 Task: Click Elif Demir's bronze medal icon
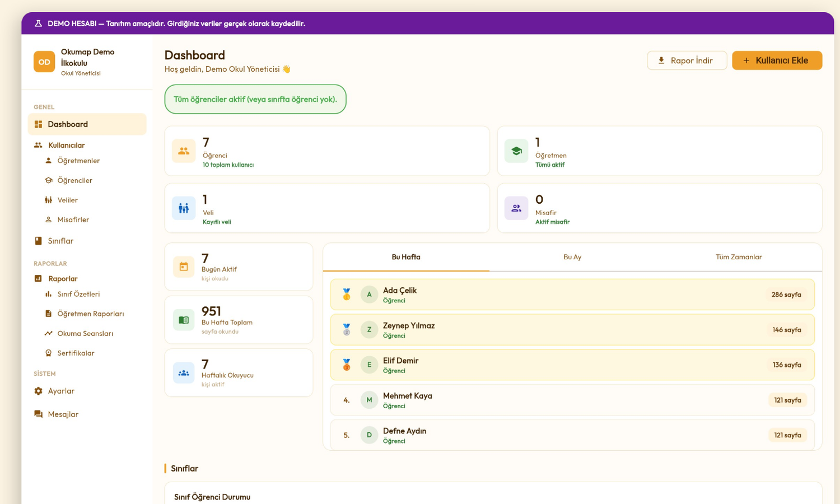coord(347,365)
